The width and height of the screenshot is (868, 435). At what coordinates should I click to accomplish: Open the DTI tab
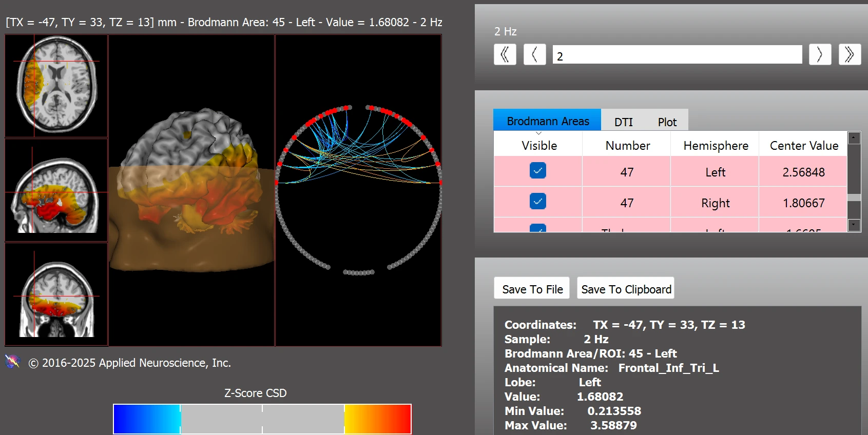(x=623, y=122)
